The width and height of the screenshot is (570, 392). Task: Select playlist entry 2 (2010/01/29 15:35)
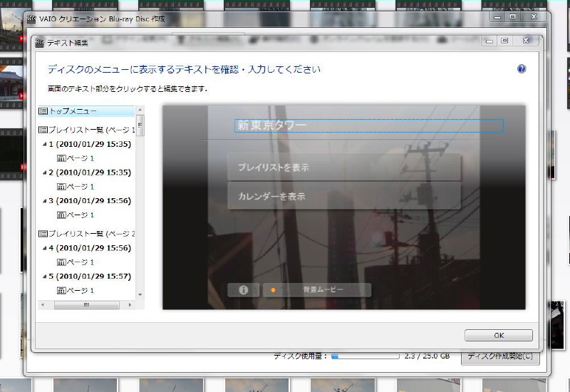[x=90, y=172]
